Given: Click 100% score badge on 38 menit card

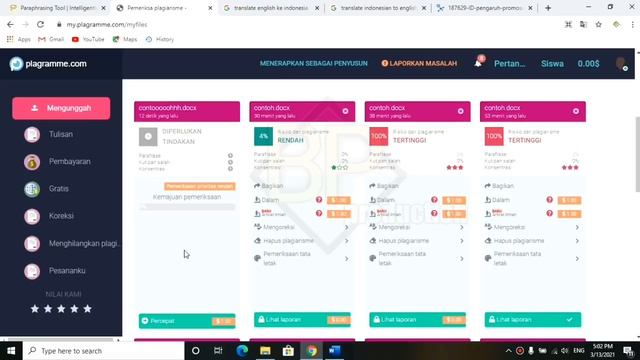Looking at the screenshot, I should click(379, 136).
